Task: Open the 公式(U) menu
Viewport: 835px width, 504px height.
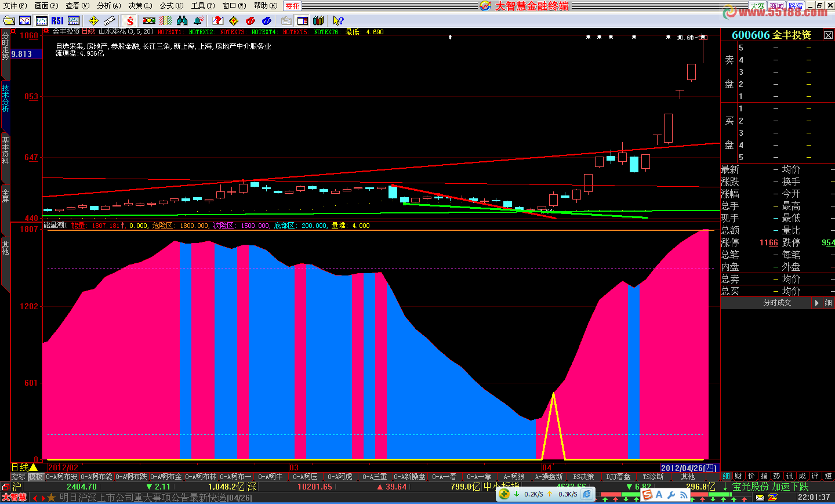Action: tap(171, 6)
